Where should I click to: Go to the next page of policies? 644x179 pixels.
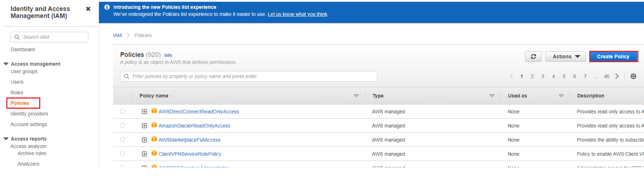(x=617, y=76)
